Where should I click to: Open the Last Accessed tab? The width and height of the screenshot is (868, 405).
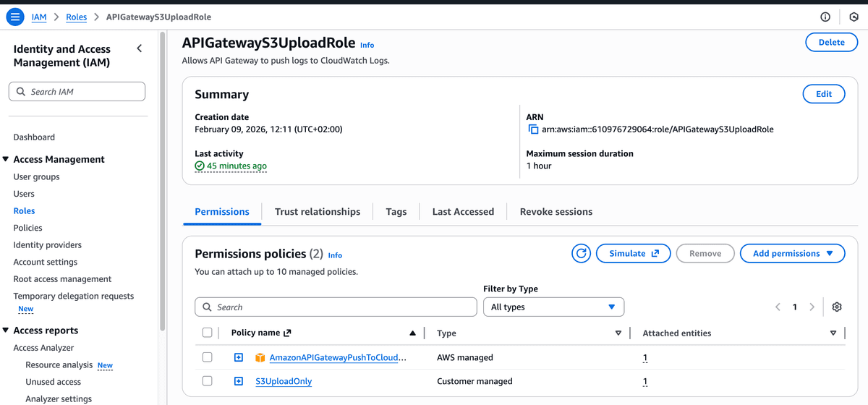(x=463, y=211)
